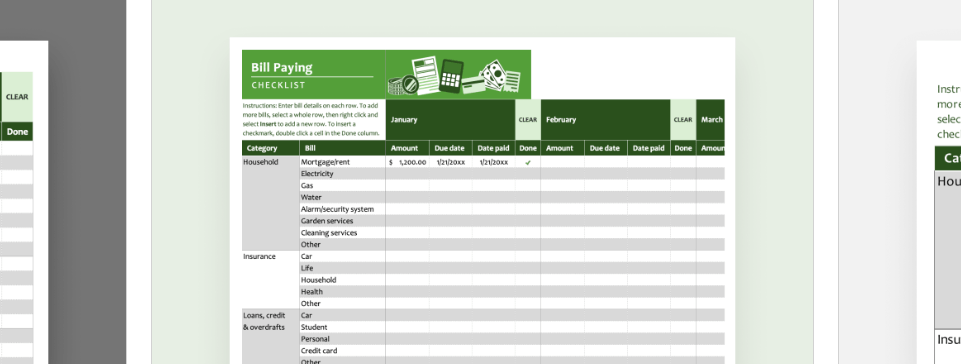Select the Car bill in the Loans group
The width and height of the screenshot is (961, 364).
343,315
